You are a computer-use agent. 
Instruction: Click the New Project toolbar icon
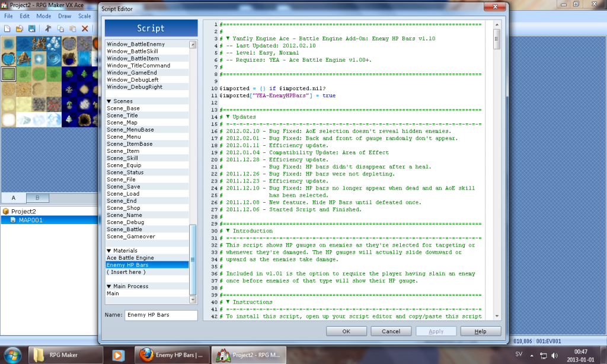(x=7, y=28)
